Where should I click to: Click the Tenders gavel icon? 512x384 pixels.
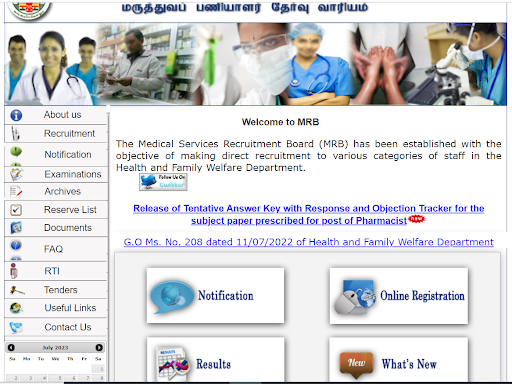click(x=17, y=290)
